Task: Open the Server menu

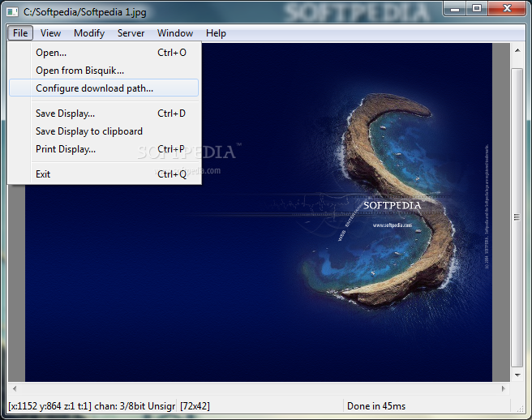Action: coord(131,33)
